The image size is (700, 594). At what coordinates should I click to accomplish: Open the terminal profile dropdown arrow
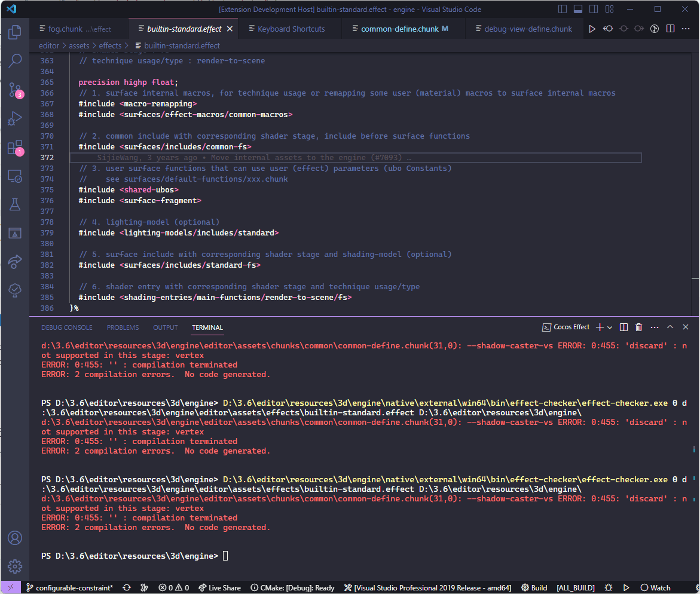pyautogui.click(x=610, y=327)
